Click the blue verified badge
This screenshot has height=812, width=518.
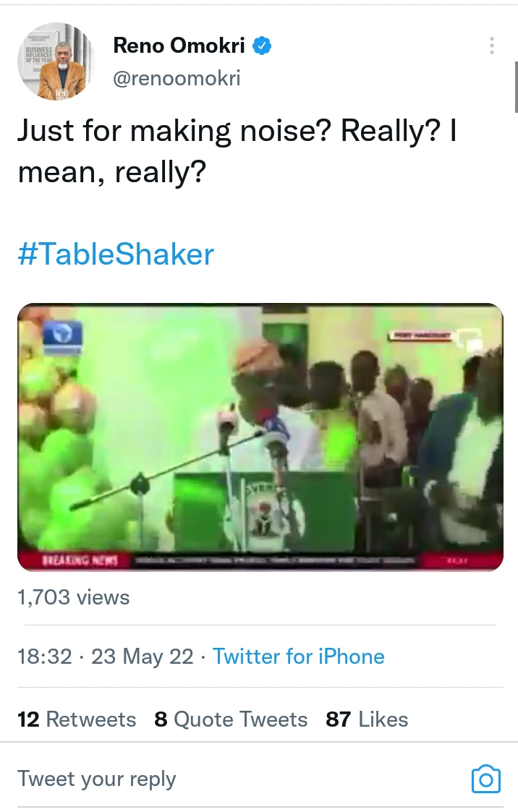(262, 46)
